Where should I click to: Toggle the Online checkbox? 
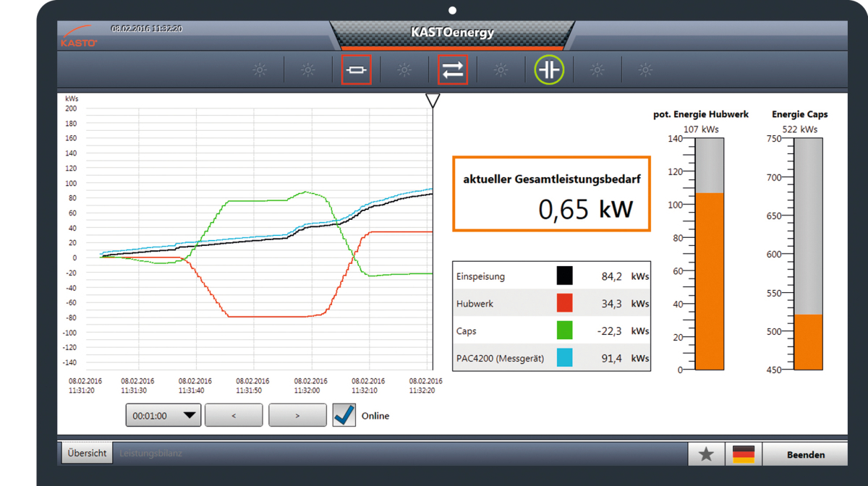344,415
